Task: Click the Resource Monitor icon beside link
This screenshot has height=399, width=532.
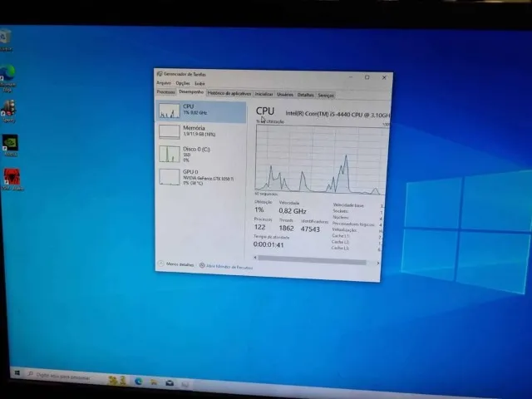Action: [x=202, y=265]
